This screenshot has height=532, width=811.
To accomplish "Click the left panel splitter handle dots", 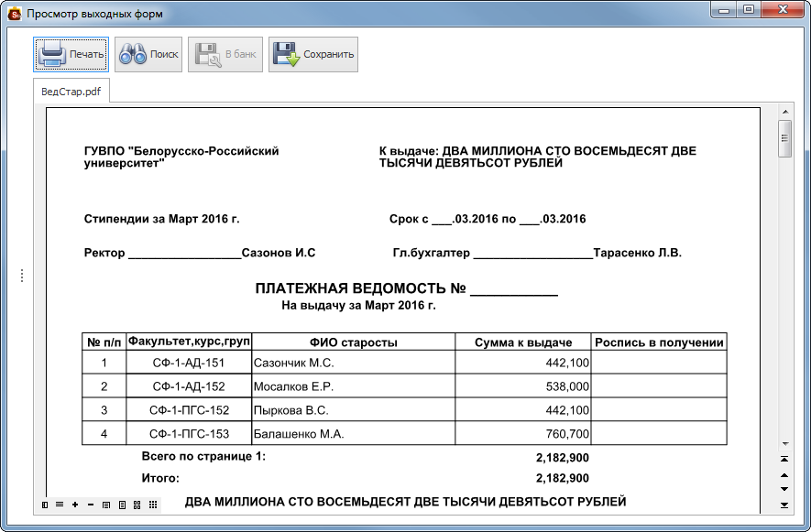I will [x=22, y=276].
